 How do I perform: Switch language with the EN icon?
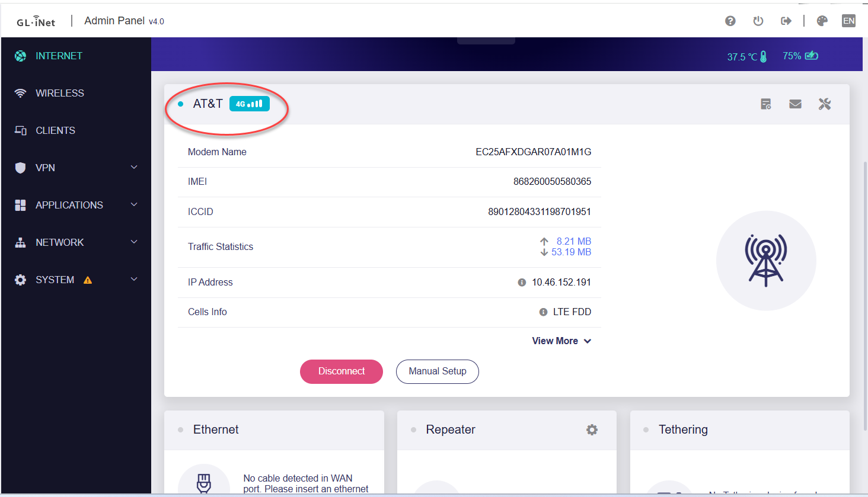[849, 21]
